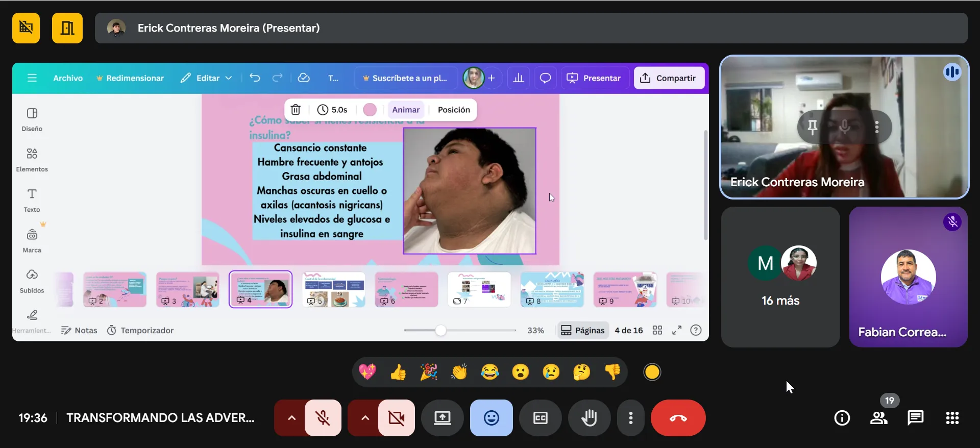Turn on the camera toggle

point(397,418)
